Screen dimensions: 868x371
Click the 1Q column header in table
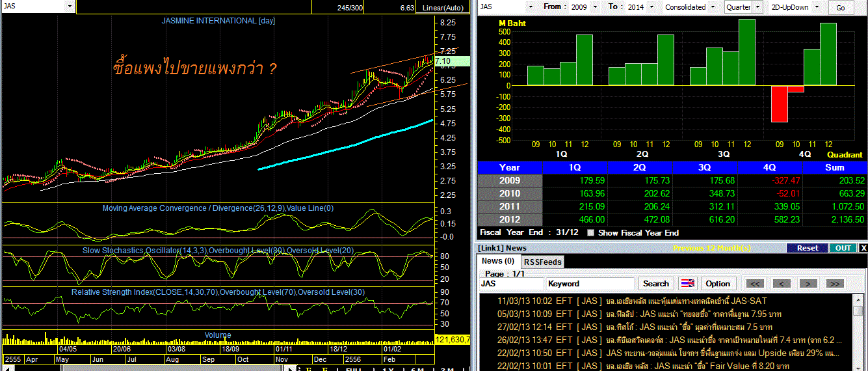coord(575,167)
